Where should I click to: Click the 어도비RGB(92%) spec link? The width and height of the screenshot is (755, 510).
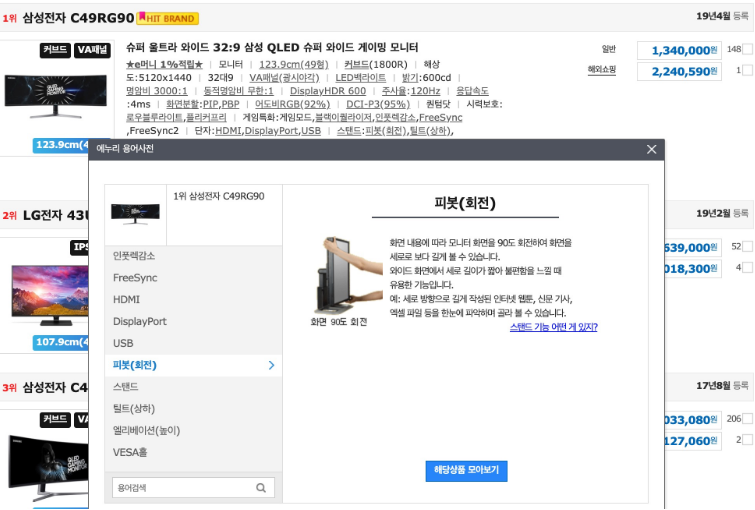point(292,104)
